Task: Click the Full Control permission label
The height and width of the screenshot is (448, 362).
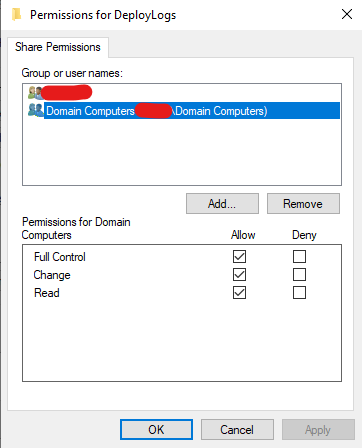Action: pos(60,257)
